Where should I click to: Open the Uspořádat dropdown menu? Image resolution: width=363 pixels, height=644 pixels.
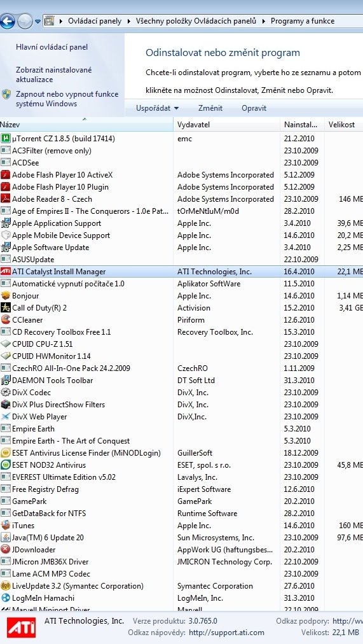pyautogui.click(x=158, y=108)
